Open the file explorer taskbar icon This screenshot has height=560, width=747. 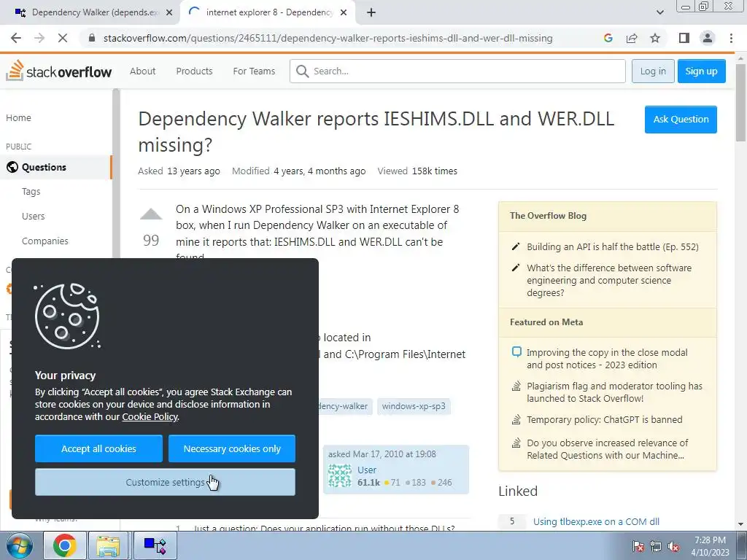108,545
